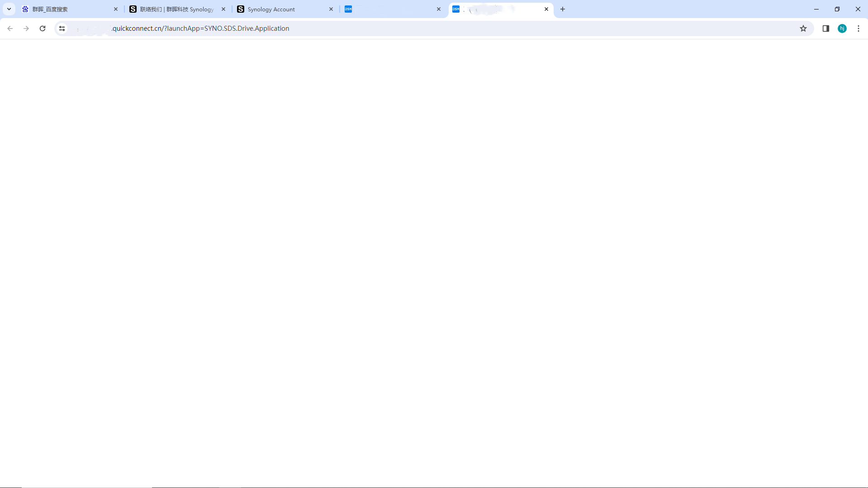
Task: Close the 联络我们 群晖科技 tab
Action: click(x=223, y=9)
